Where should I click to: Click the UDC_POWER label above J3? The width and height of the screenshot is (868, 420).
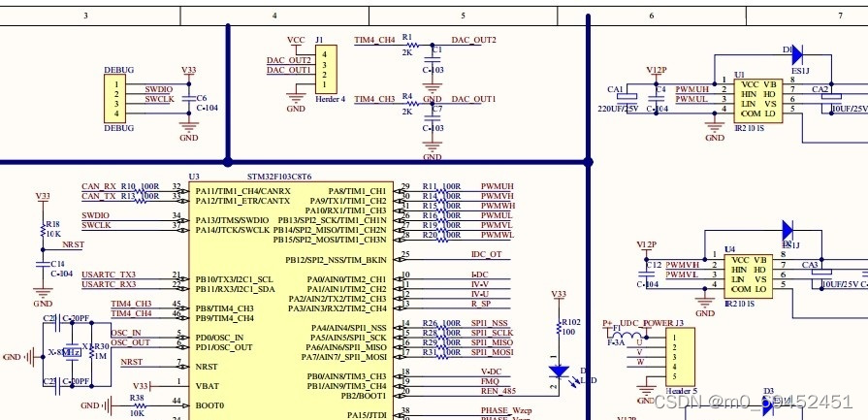[x=647, y=323]
